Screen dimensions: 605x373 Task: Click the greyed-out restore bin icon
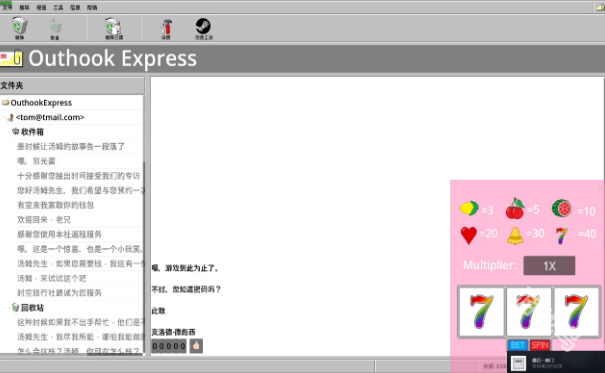[x=55, y=26]
